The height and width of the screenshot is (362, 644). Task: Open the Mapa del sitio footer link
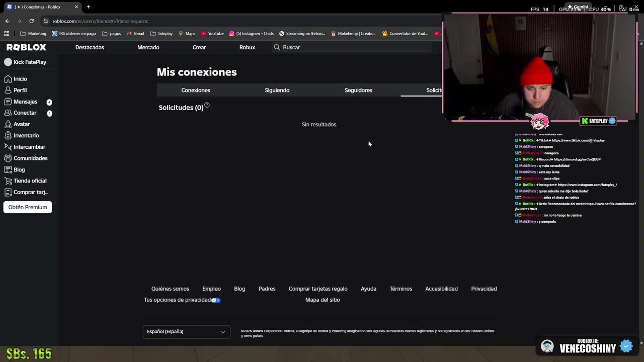323,300
